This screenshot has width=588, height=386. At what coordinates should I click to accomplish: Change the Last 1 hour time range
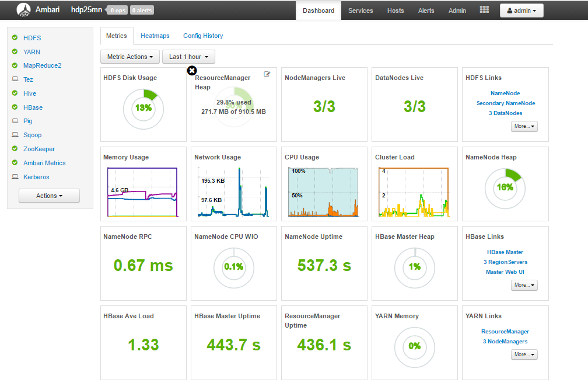188,57
